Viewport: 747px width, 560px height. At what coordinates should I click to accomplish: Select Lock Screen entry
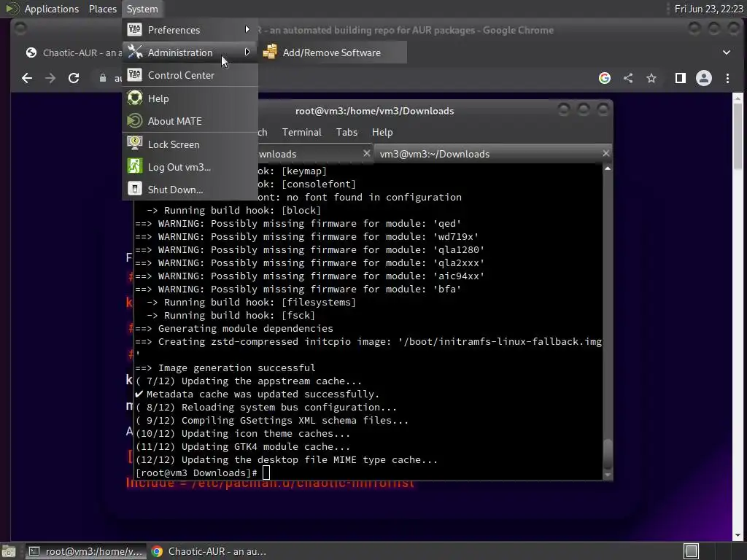[x=190, y=144]
